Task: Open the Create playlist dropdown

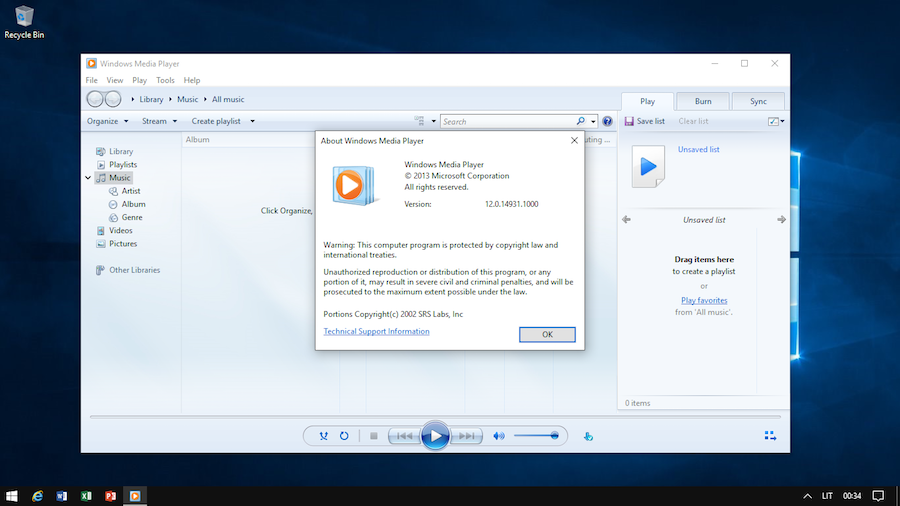Action: coord(222,121)
